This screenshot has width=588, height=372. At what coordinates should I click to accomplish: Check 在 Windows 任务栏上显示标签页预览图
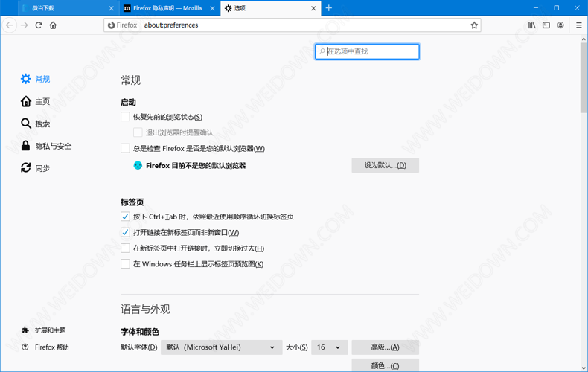point(125,263)
